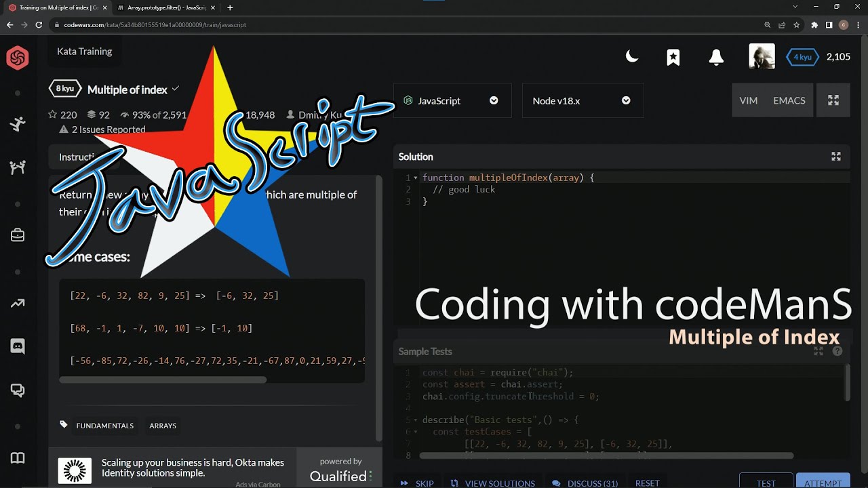Click the share icon in address bar

coord(782,24)
